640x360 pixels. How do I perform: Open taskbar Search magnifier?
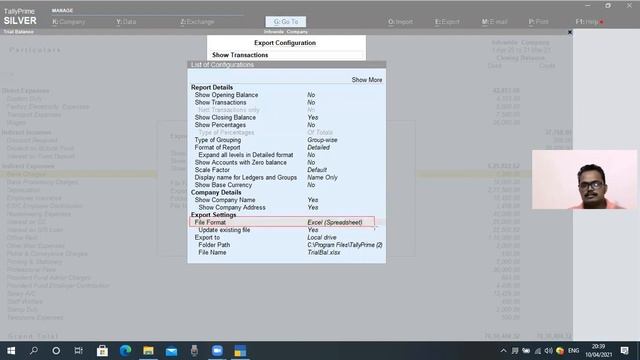pos(34,351)
